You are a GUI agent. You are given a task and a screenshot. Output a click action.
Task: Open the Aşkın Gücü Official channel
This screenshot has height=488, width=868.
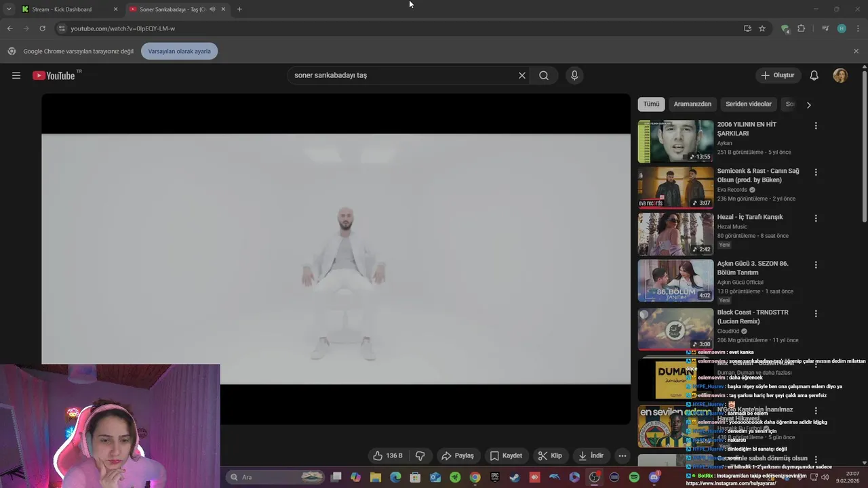point(741,282)
